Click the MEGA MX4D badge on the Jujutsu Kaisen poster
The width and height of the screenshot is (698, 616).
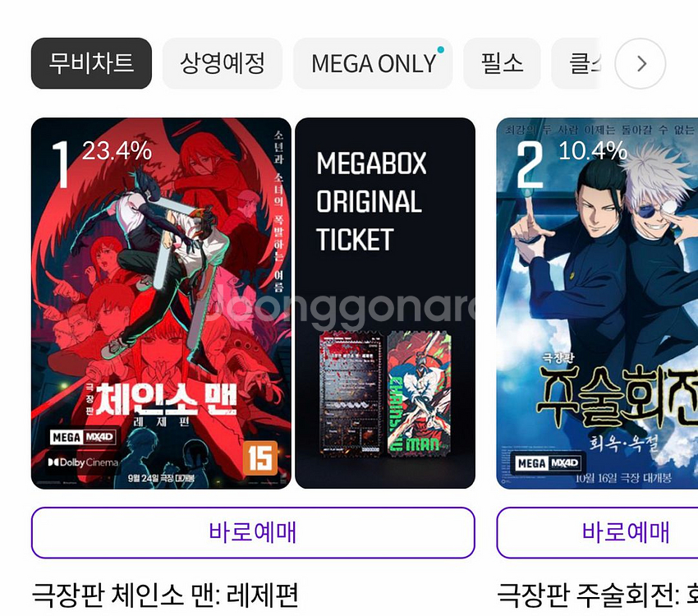(x=548, y=463)
